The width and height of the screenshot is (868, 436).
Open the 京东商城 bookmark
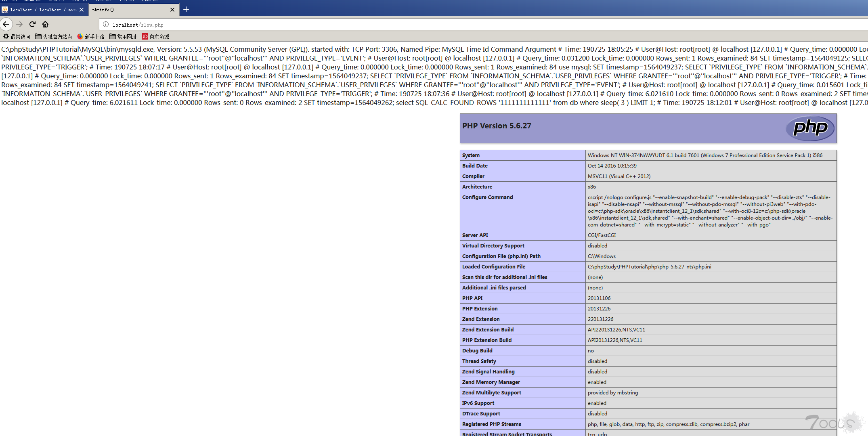pyautogui.click(x=155, y=37)
